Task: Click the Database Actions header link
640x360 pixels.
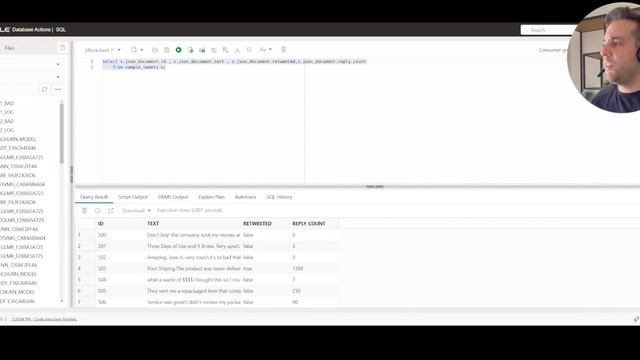Action: click(31, 30)
